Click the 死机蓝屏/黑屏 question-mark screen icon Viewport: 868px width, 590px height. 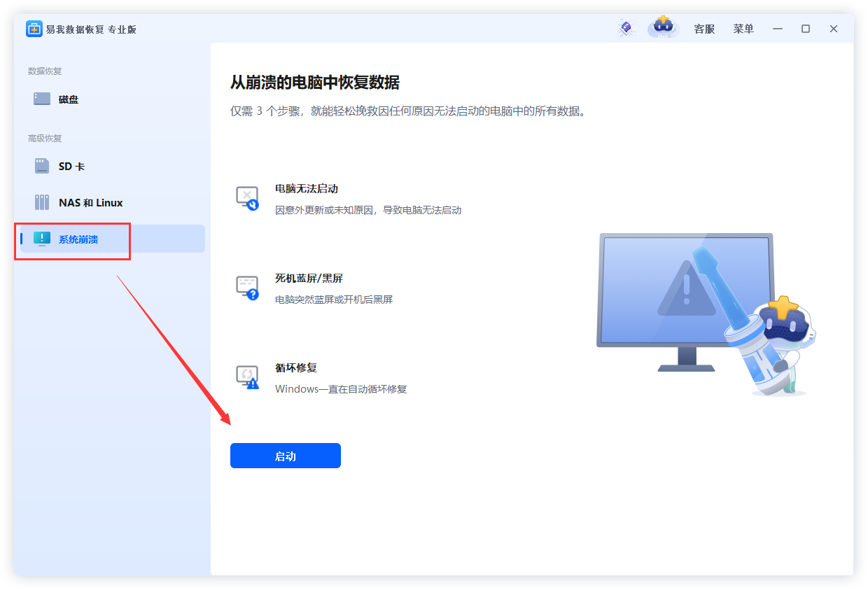point(246,287)
